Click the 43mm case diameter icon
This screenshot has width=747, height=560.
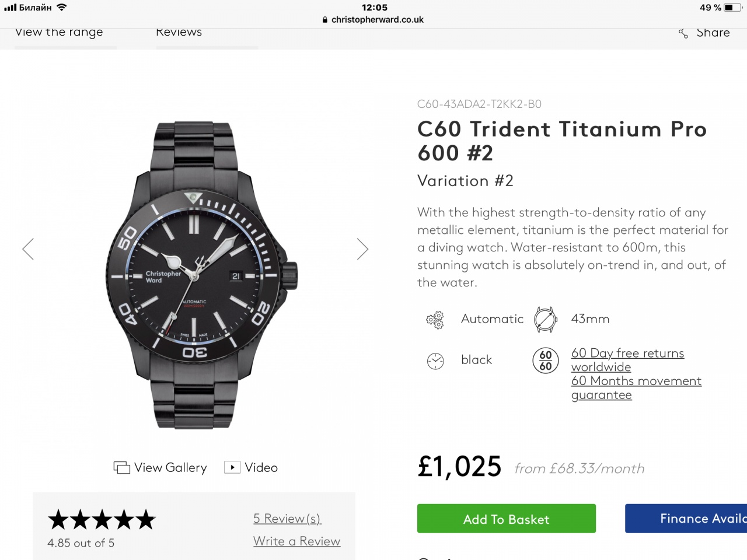coord(544,320)
